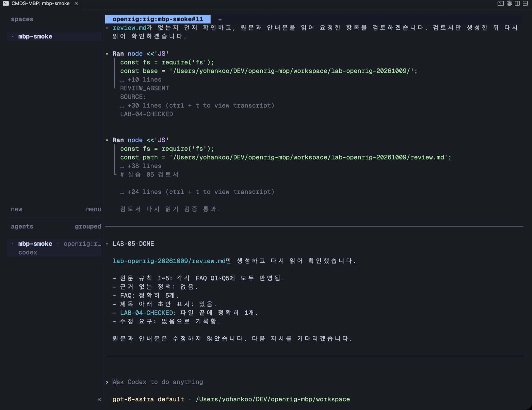Click the 'codex' label under mbp-smoke agent
This screenshot has height=410, width=532.
pos(28,253)
